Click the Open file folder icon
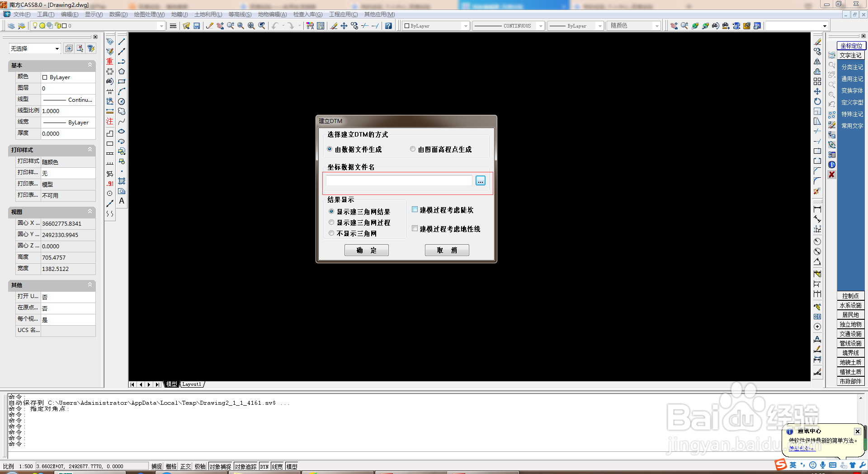This screenshot has height=474, width=868. tap(186, 26)
